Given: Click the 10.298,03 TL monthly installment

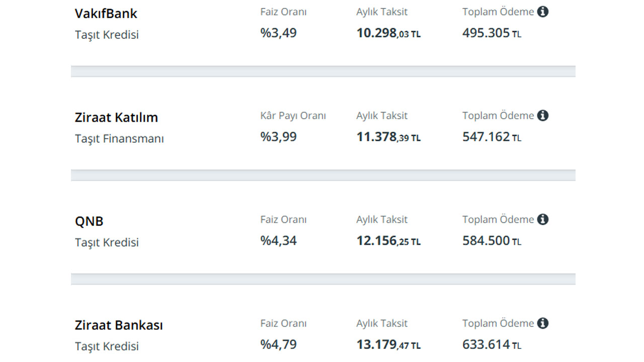Looking at the screenshot, I should [388, 33].
